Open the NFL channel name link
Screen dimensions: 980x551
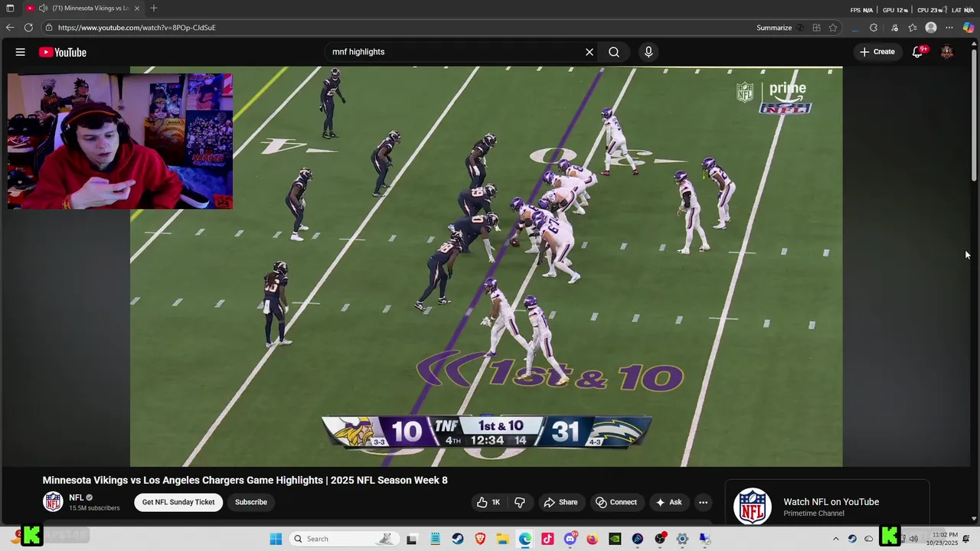click(x=77, y=497)
